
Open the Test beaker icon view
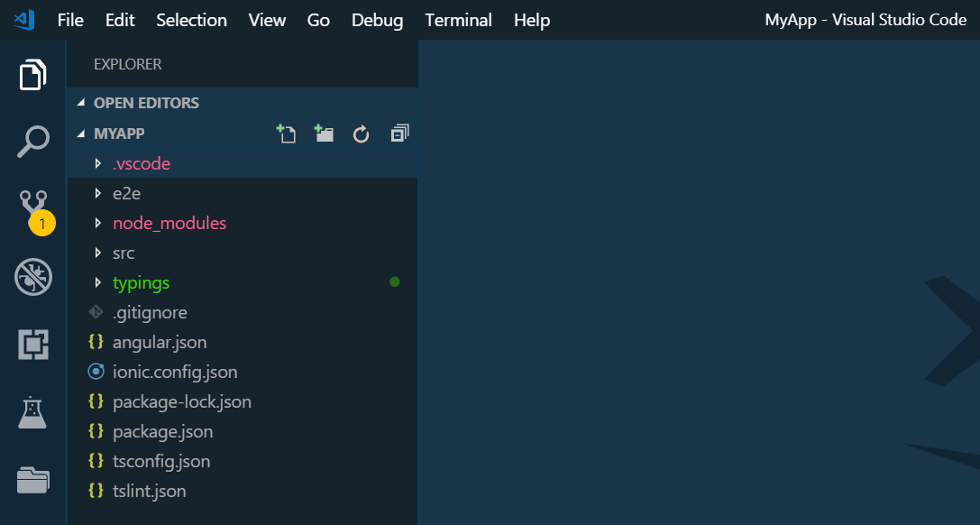pyautogui.click(x=33, y=412)
